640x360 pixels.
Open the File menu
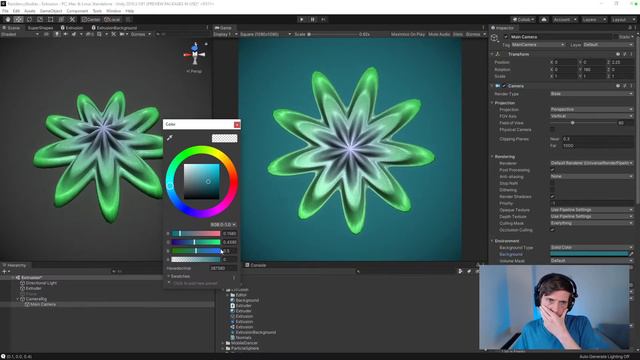[5, 11]
